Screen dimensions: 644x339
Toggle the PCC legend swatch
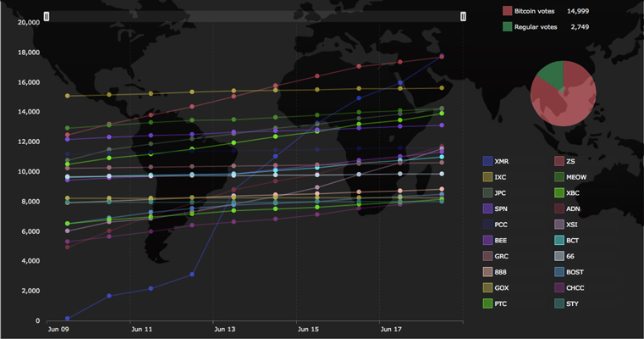[487, 225]
